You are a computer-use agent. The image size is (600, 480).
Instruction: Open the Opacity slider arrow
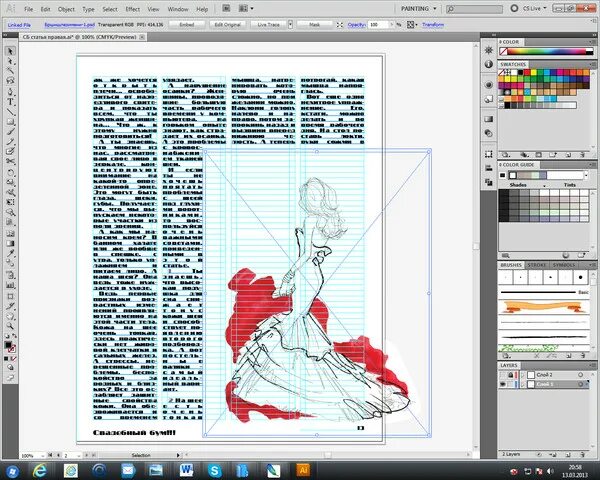click(x=391, y=24)
